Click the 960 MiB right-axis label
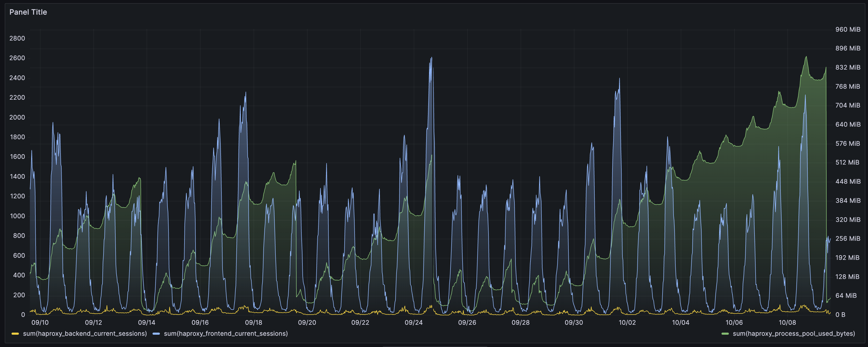Image resolution: width=868 pixels, height=347 pixels. pyautogui.click(x=848, y=29)
